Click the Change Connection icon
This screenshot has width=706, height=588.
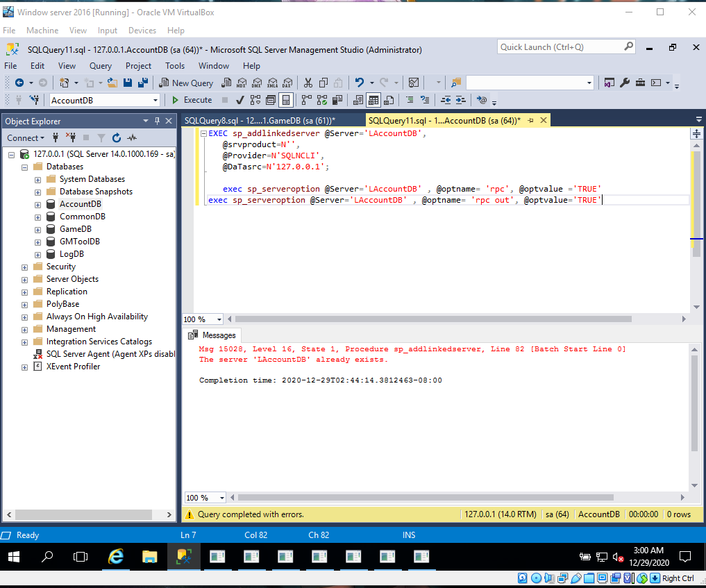34,100
